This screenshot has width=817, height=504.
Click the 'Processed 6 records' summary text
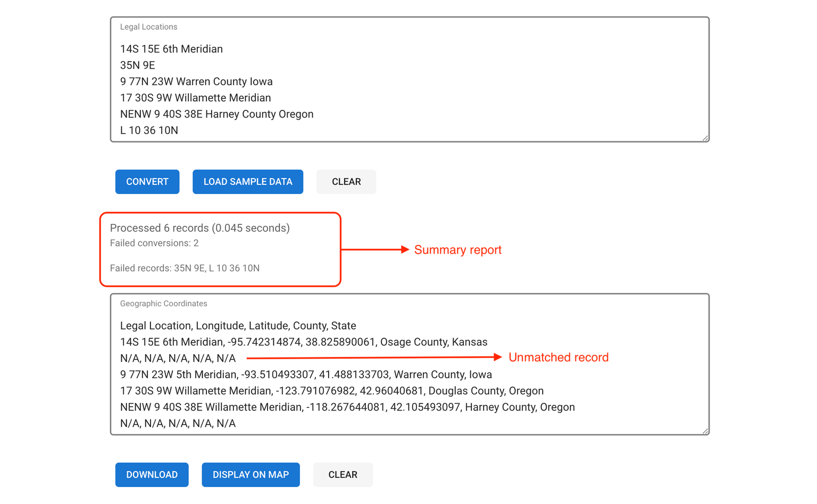pyautogui.click(x=200, y=228)
